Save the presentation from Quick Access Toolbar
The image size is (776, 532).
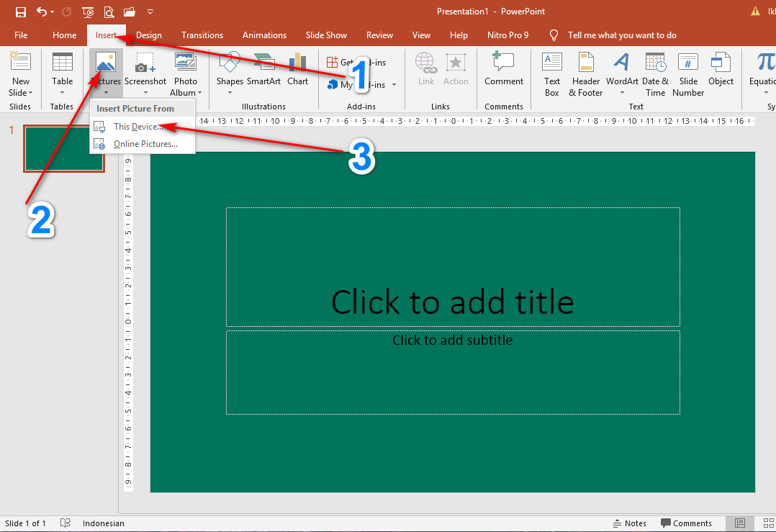pyautogui.click(x=20, y=12)
